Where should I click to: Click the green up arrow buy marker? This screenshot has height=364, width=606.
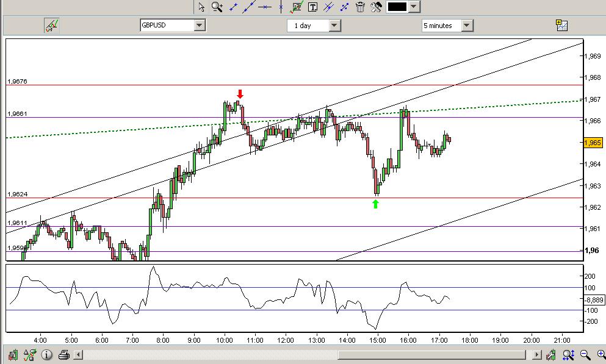376,204
